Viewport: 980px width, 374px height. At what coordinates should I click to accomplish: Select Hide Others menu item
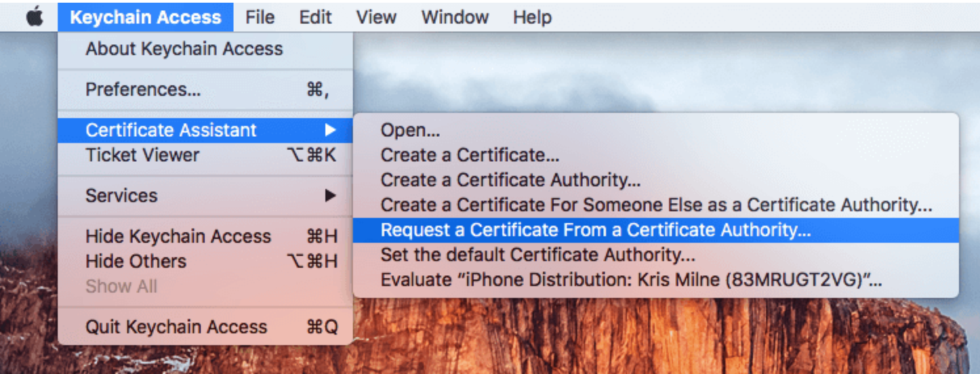pos(205,261)
